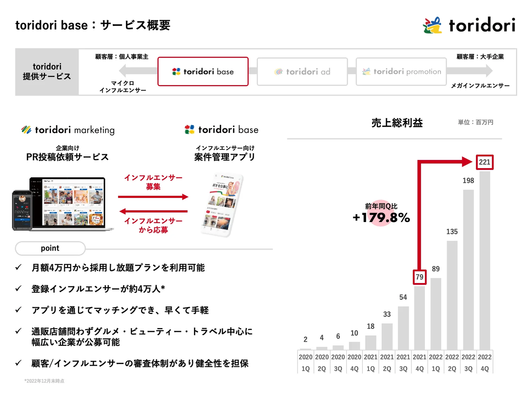Click the 顧客層：大手企業 label
Screen dimensions: 532x399
click(x=480, y=57)
